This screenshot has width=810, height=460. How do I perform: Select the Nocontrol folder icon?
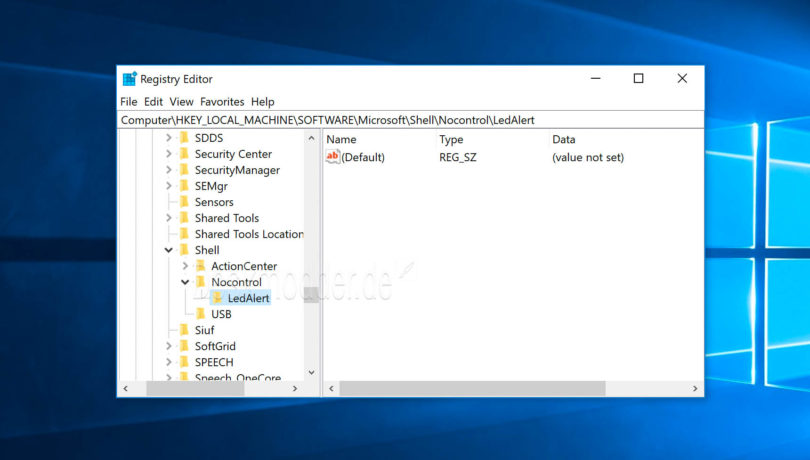point(200,282)
